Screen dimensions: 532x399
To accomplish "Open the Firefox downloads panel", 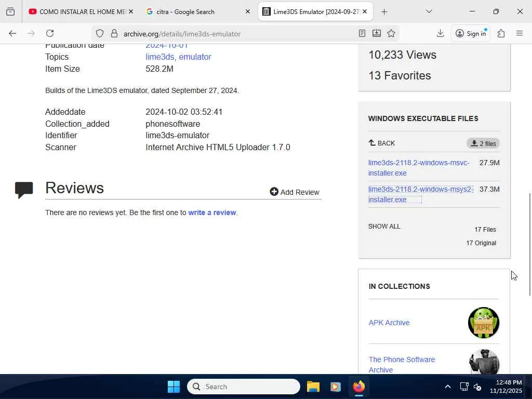I will coord(440,33).
